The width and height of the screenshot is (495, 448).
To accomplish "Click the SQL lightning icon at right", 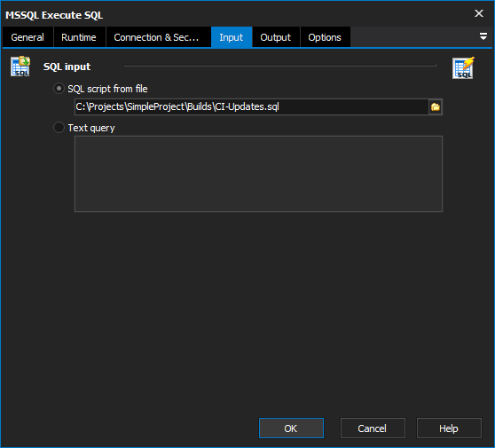I will pyautogui.click(x=463, y=68).
